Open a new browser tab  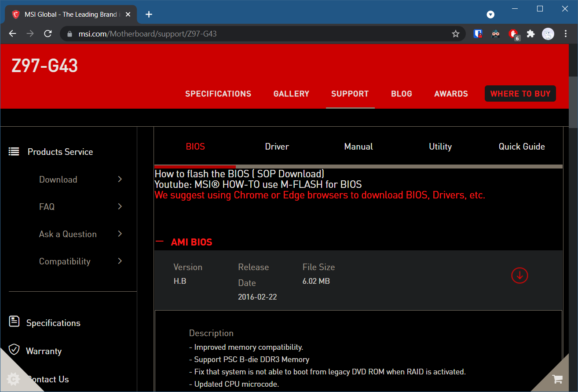(x=149, y=14)
